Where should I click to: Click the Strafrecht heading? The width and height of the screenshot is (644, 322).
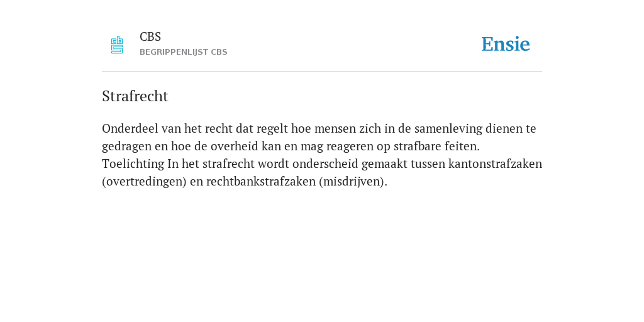[135, 96]
